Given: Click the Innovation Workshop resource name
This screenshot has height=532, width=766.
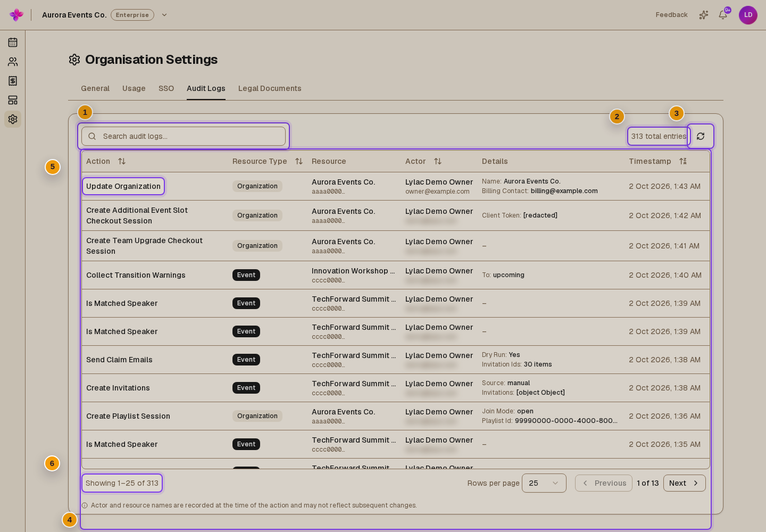Looking at the screenshot, I should pyautogui.click(x=353, y=271).
